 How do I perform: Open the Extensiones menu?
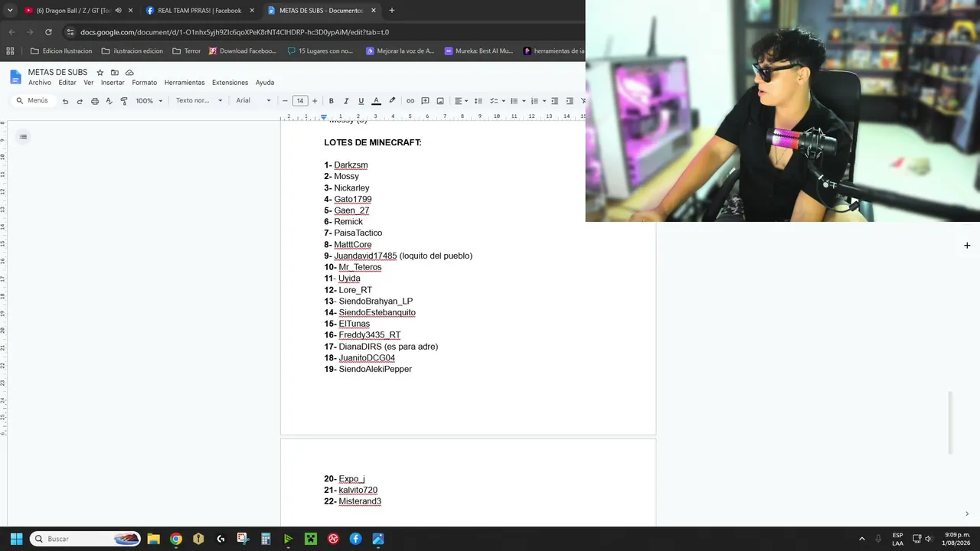pos(230,83)
